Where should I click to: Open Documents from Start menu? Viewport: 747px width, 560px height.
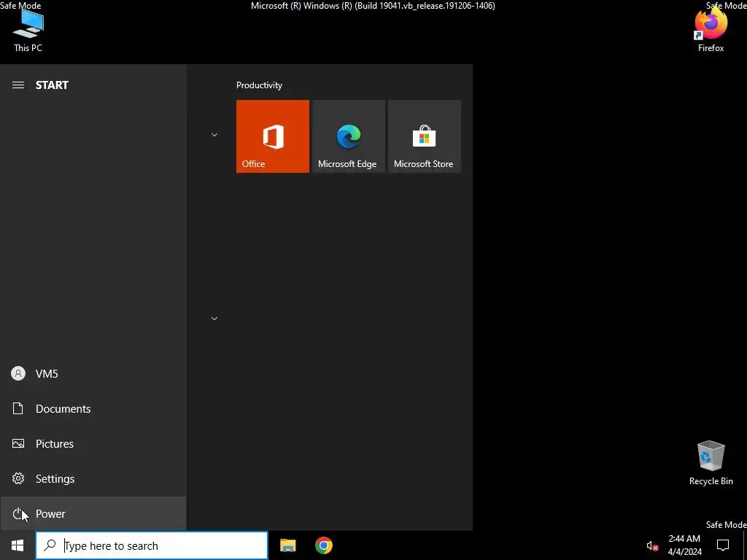(93, 408)
